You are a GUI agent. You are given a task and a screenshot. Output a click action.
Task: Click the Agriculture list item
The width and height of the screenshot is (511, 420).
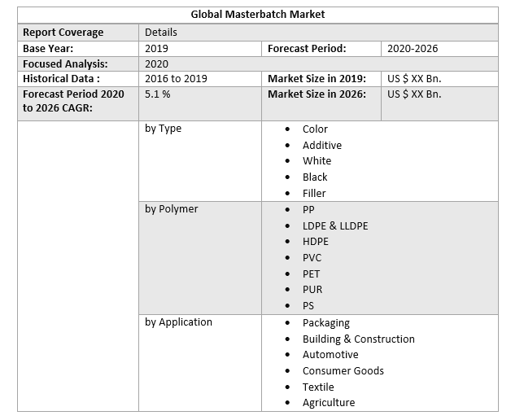pos(329,403)
